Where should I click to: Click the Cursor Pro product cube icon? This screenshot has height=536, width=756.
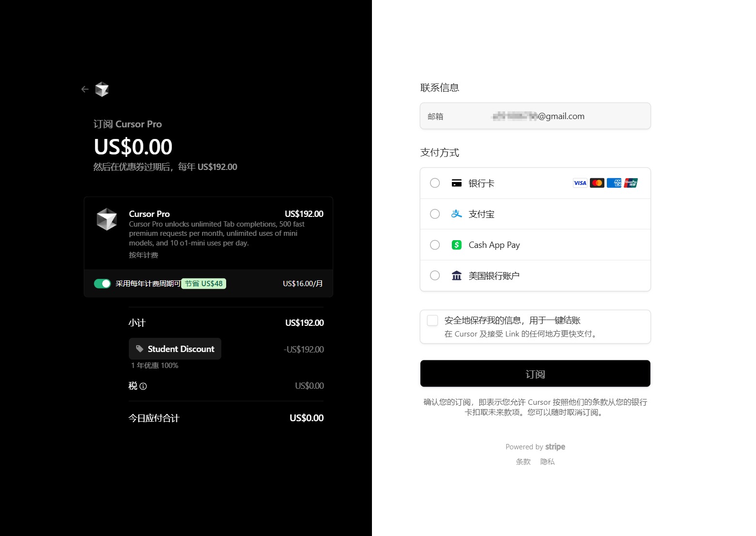107,219
